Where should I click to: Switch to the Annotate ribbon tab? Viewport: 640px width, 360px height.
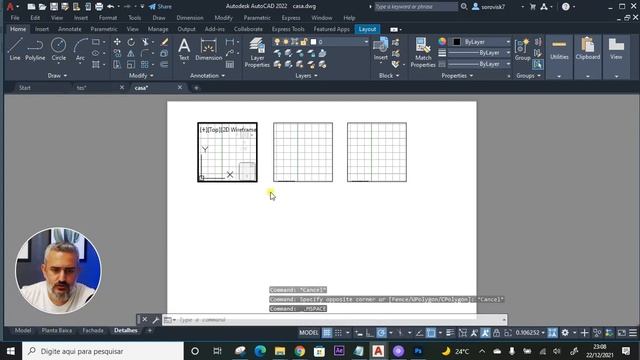pos(69,29)
